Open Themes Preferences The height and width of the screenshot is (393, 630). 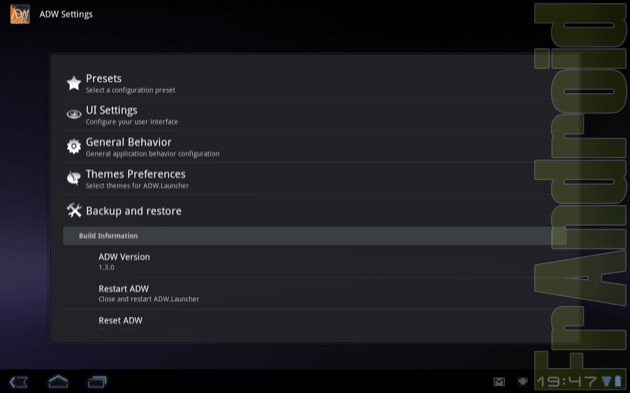[x=315, y=179]
